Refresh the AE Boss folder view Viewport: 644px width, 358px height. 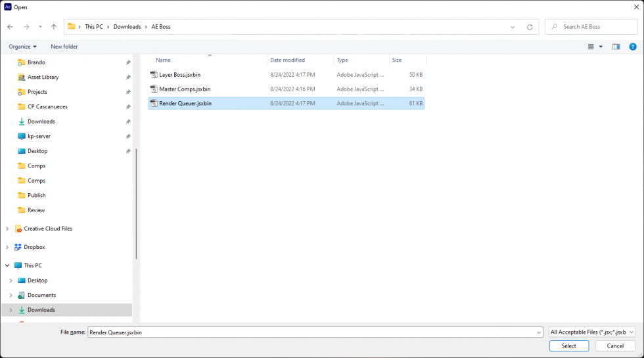pyautogui.click(x=530, y=27)
